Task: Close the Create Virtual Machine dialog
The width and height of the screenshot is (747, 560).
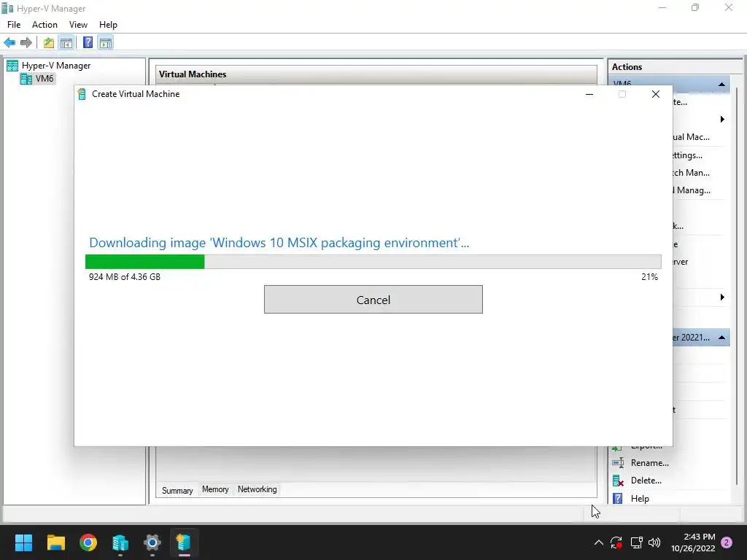Action: coord(656,94)
